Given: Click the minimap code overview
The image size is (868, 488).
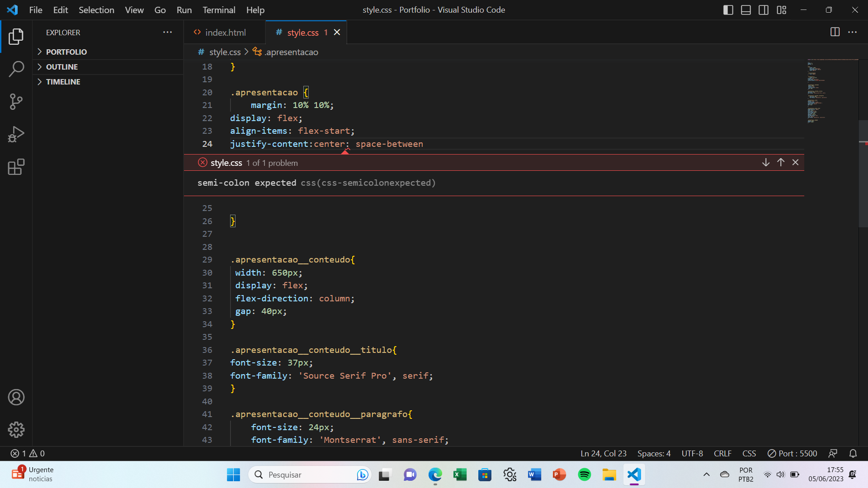Looking at the screenshot, I should pos(832,90).
